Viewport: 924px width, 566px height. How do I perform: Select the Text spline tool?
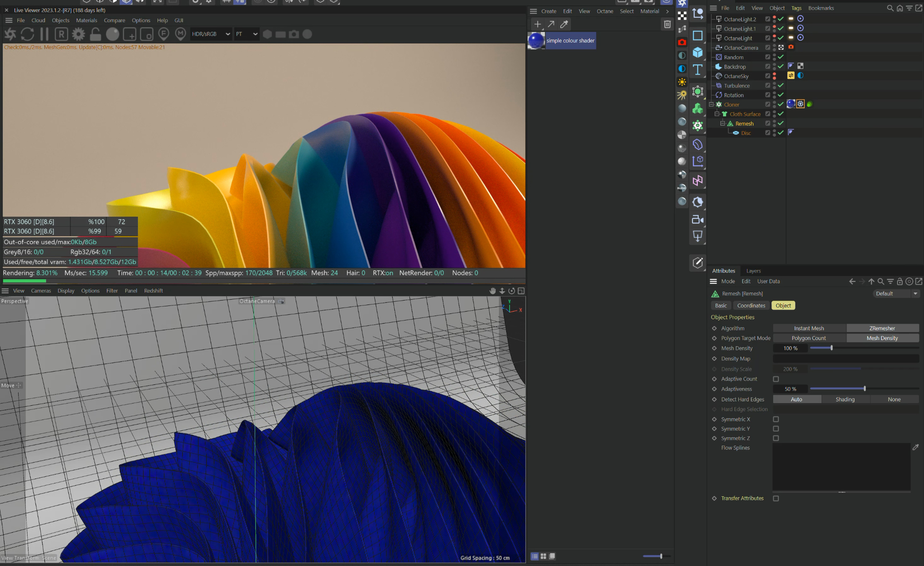[x=698, y=70]
